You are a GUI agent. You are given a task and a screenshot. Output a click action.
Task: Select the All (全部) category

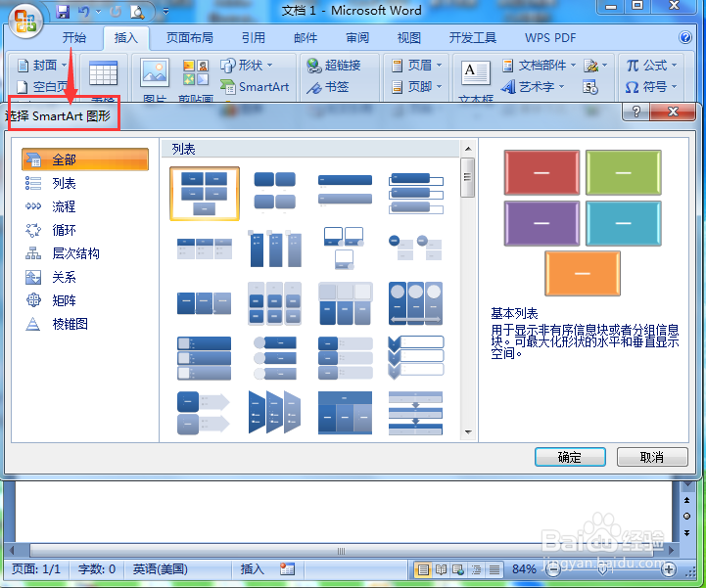pyautogui.click(x=85, y=159)
